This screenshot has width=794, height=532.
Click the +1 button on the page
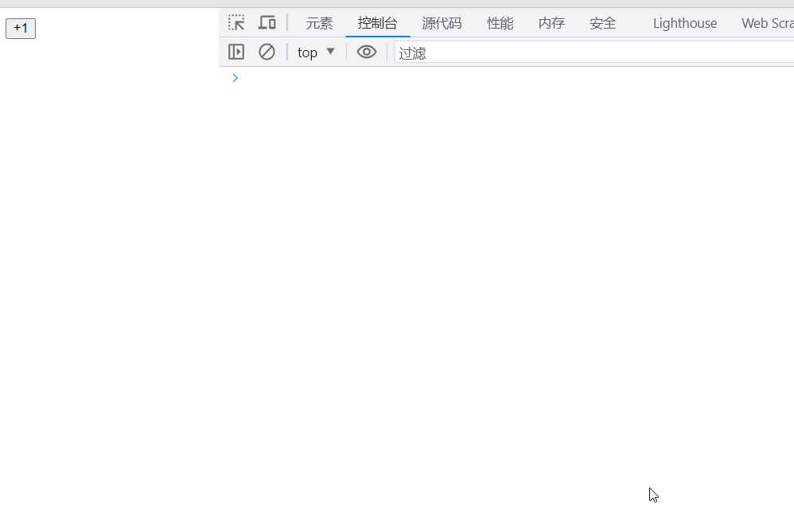pyautogui.click(x=21, y=29)
